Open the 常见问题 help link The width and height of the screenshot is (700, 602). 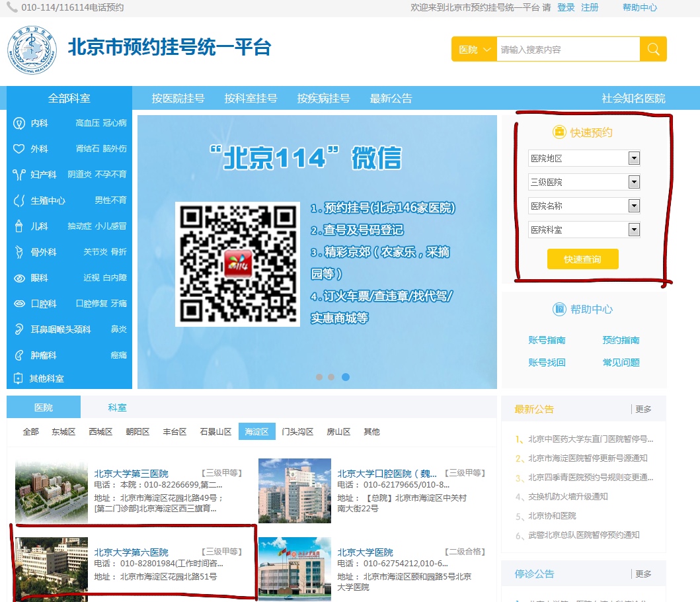coord(621,363)
